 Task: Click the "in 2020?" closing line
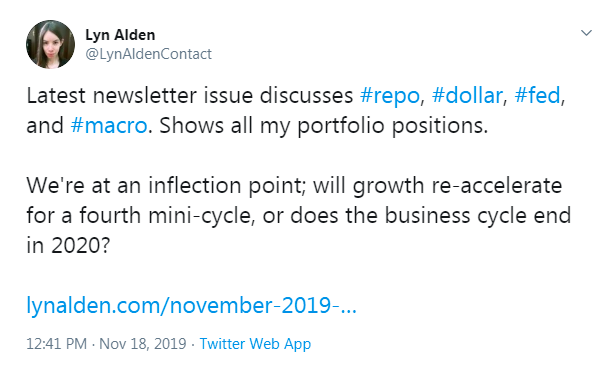point(68,245)
